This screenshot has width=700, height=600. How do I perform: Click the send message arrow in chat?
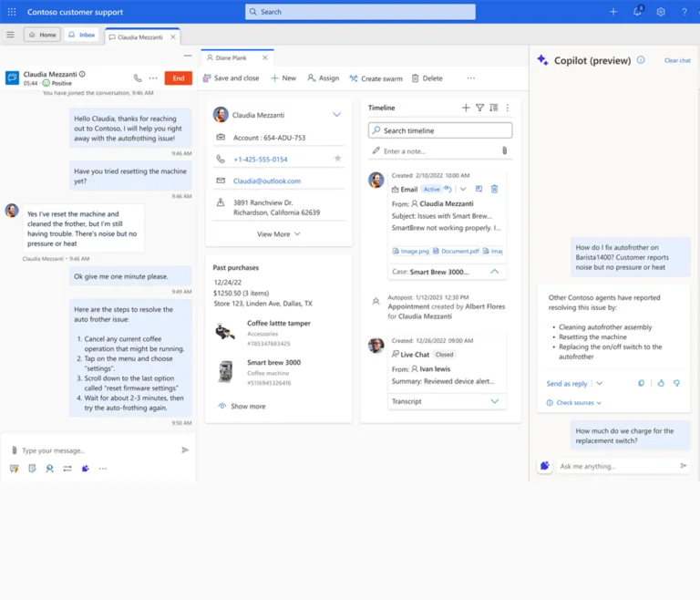tap(185, 450)
